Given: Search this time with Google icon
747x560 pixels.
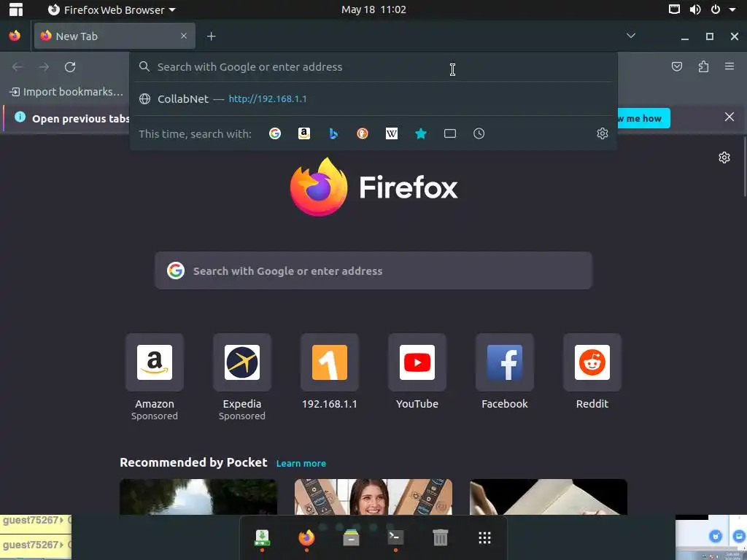Looking at the screenshot, I should point(275,134).
